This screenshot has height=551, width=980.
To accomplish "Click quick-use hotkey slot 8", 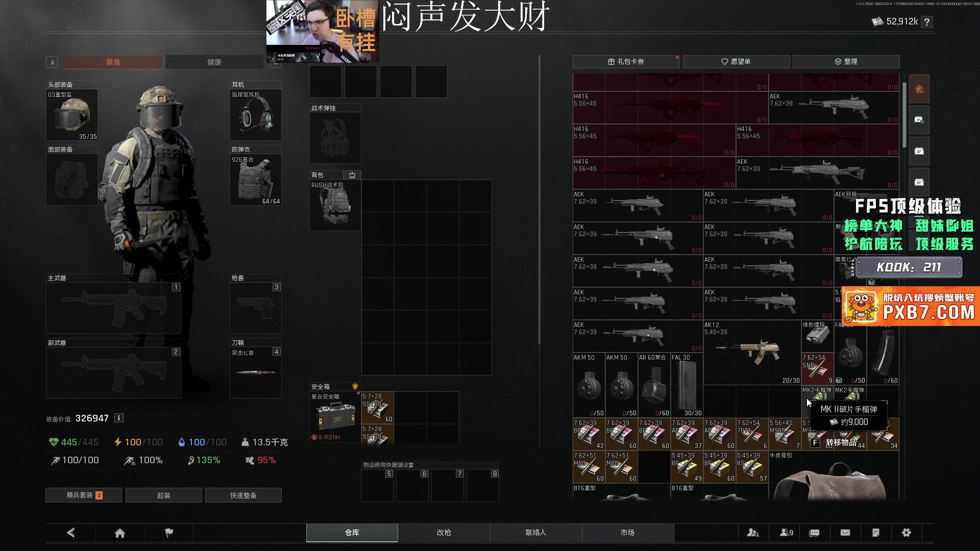I will pyautogui.click(x=483, y=486).
